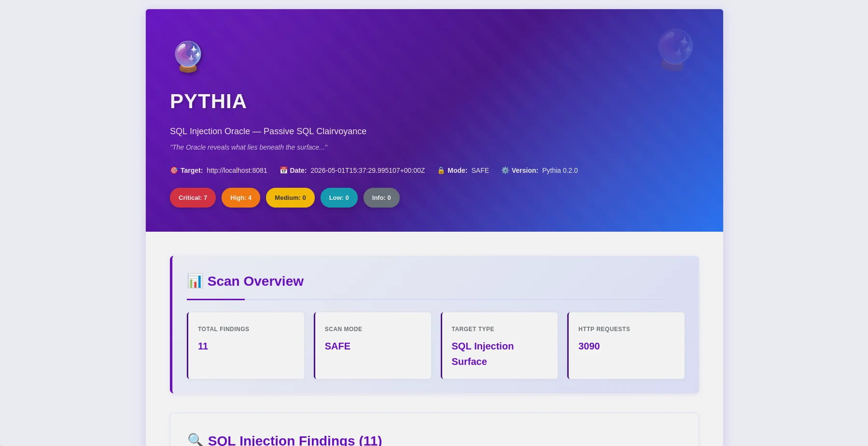Click the target URL http://localhost:8081
The height and width of the screenshot is (446, 868).
(x=237, y=170)
